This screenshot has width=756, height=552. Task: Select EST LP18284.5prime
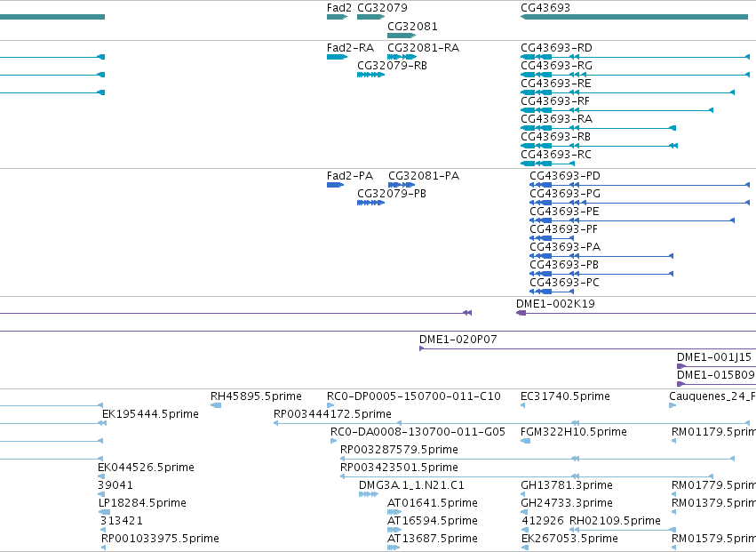[142, 504]
